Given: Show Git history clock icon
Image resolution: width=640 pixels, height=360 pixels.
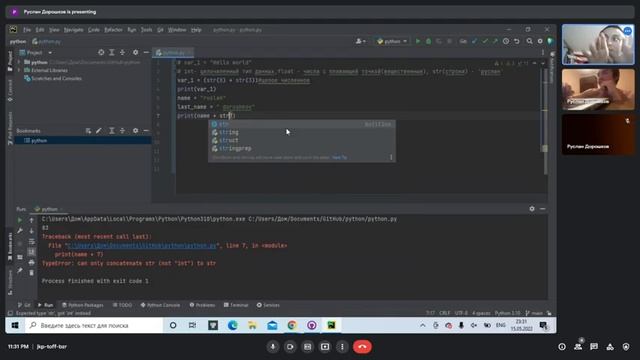Looking at the screenshot, I should pos(506,41).
